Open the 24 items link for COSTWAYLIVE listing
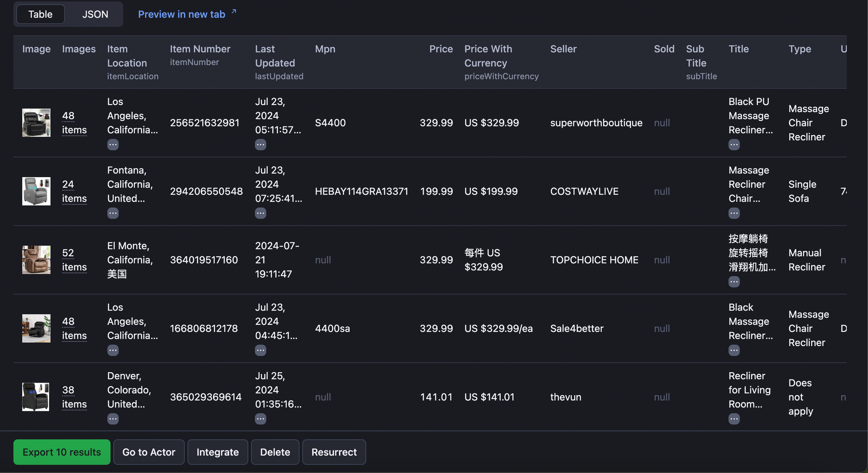This screenshot has width=868, height=473. (74, 191)
